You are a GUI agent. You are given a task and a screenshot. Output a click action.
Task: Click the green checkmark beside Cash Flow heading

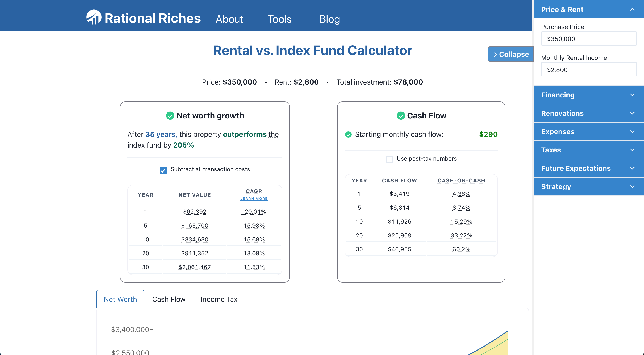pyautogui.click(x=401, y=116)
